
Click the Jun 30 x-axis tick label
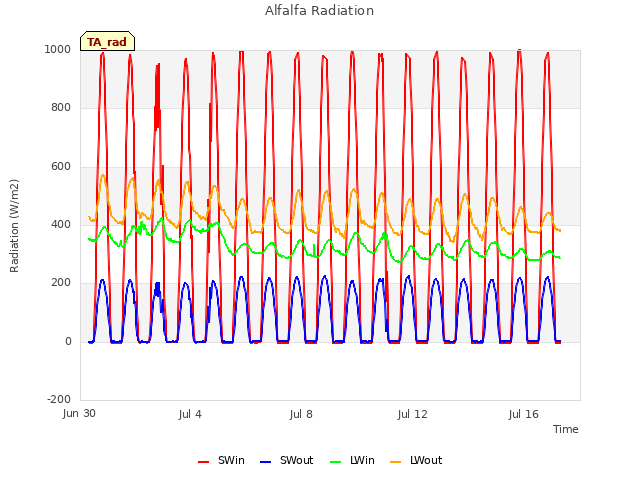click(79, 413)
